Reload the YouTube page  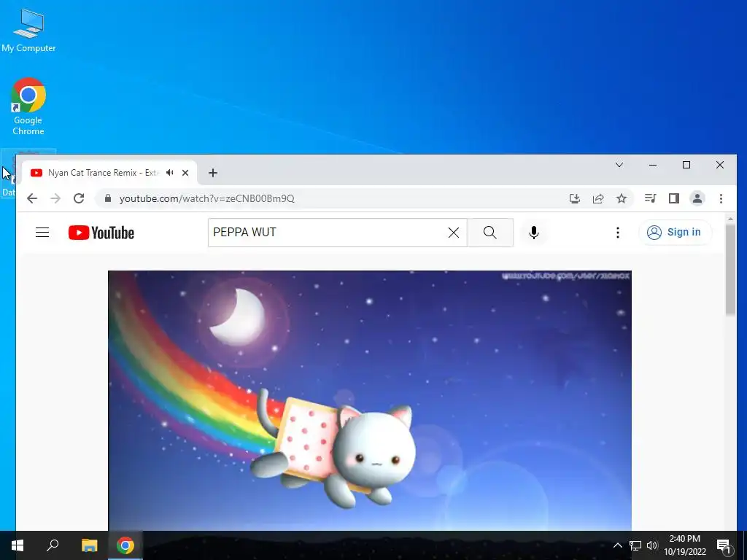click(x=79, y=198)
